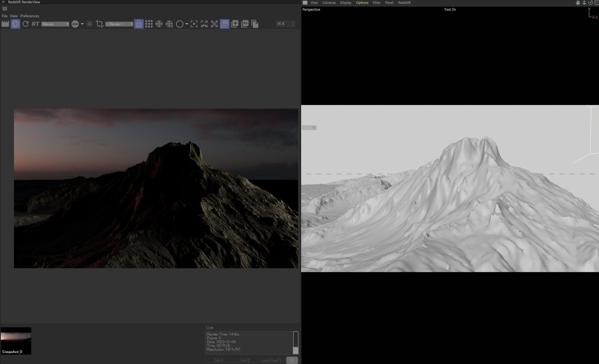This screenshot has width=599, height=364.
Task: Click the refresh render icon
Action: 25,23
